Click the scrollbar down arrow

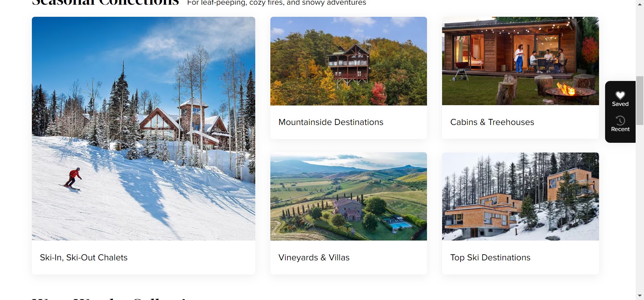click(x=640, y=296)
